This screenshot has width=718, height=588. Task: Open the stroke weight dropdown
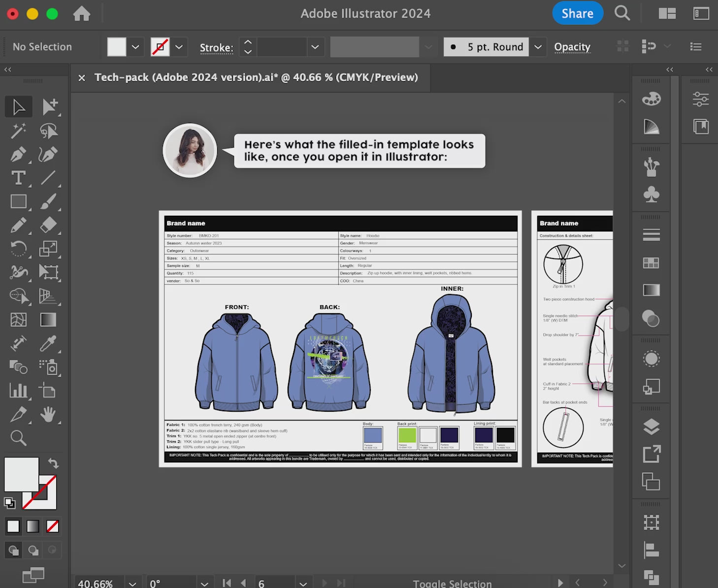pos(315,47)
